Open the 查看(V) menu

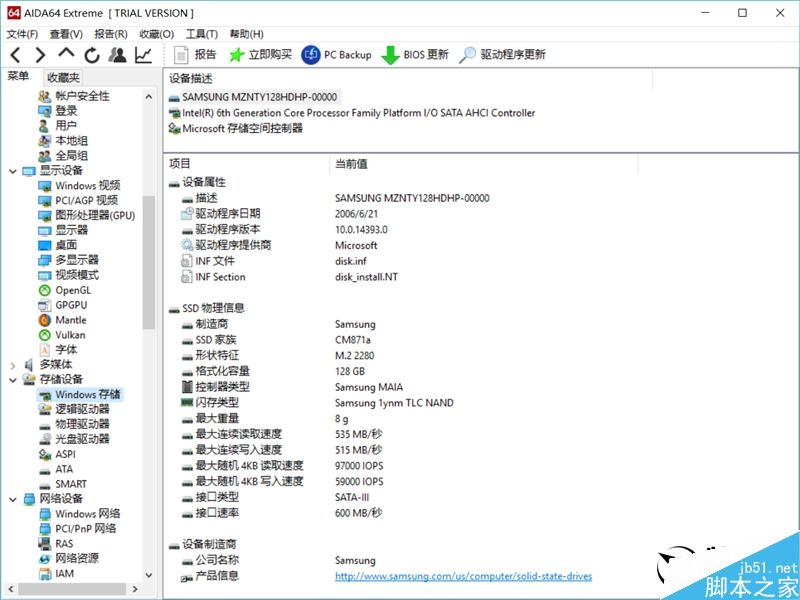66,34
